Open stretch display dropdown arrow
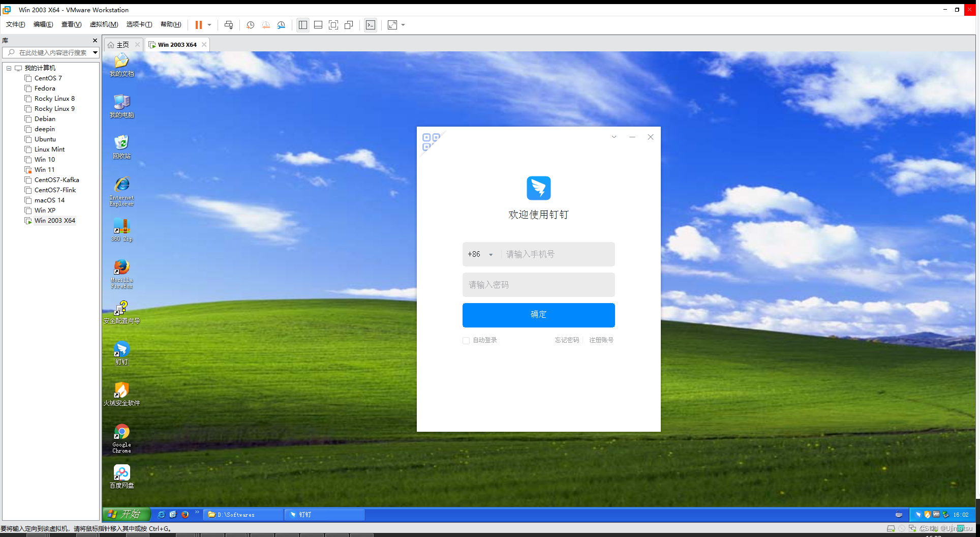Screen dimensions: 980x537 403,25
